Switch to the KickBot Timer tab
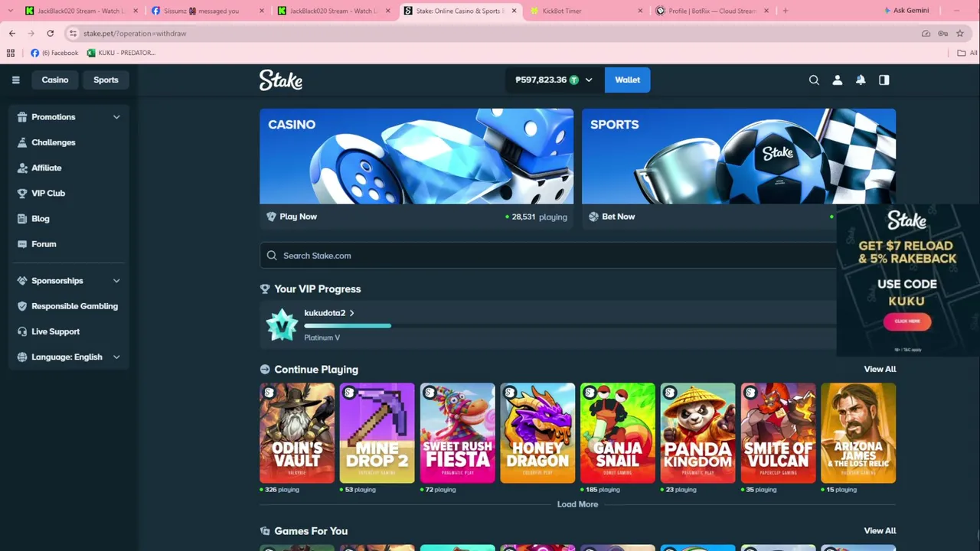 [586, 11]
